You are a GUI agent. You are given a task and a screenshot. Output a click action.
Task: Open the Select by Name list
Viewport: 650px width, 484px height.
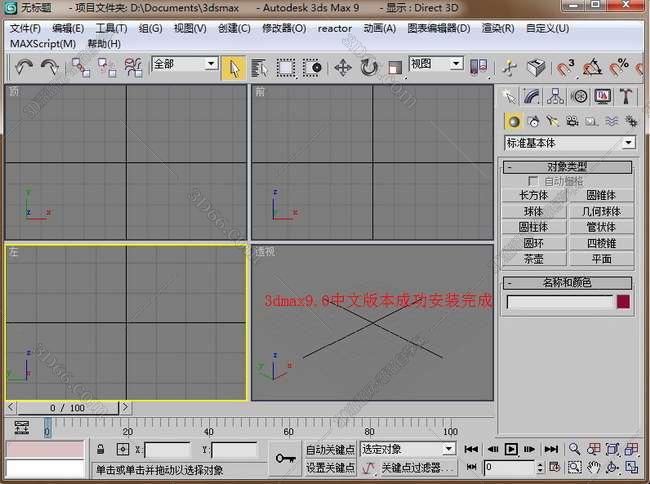click(x=260, y=68)
